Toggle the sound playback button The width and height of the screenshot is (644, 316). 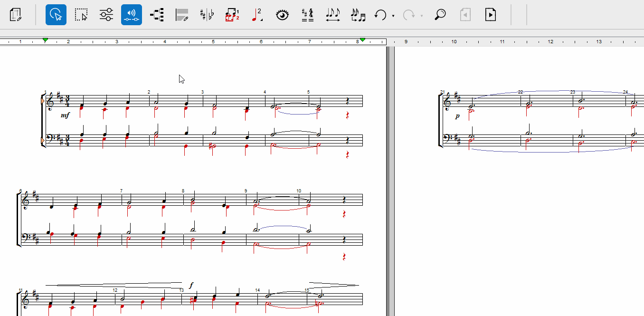coord(132,15)
